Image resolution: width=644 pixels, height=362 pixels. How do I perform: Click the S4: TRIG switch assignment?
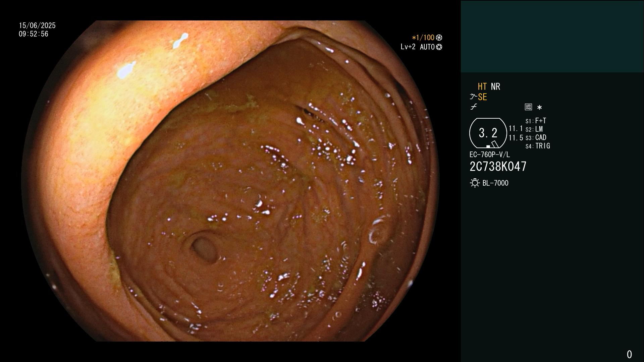click(x=538, y=146)
